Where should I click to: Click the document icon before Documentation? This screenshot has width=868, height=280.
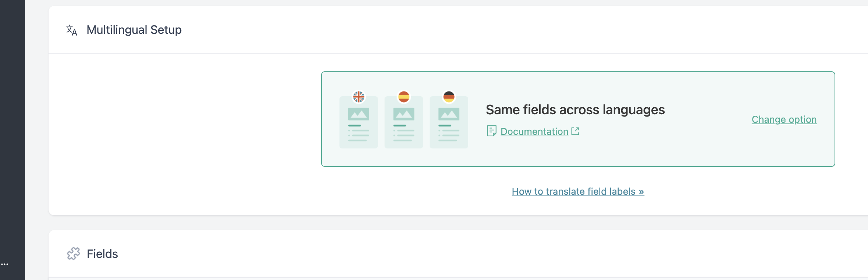click(x=491, y=131)
